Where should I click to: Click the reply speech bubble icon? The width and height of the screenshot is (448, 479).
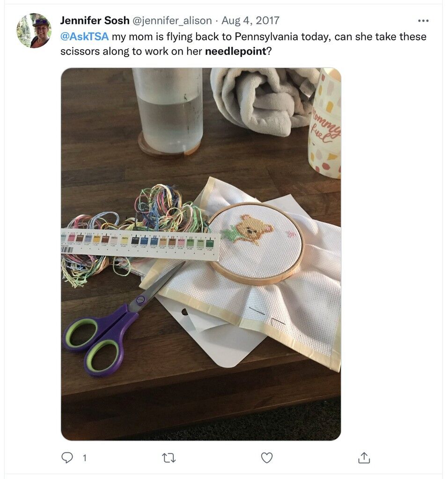click(x=67, y=457)
